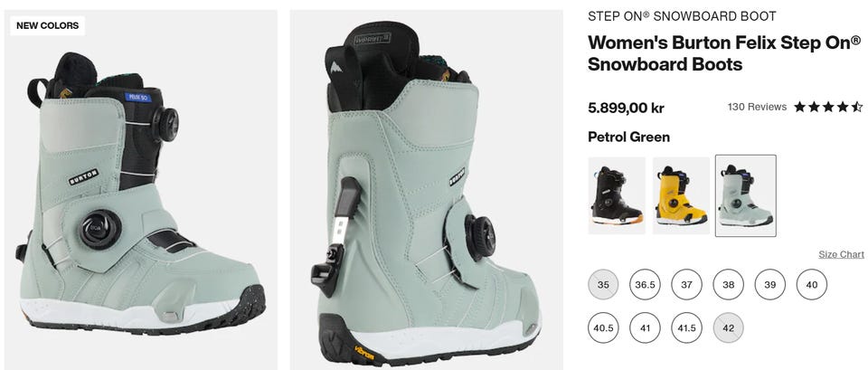Click the star rating icons
The image size is (868, 370).
pos(828,107)
